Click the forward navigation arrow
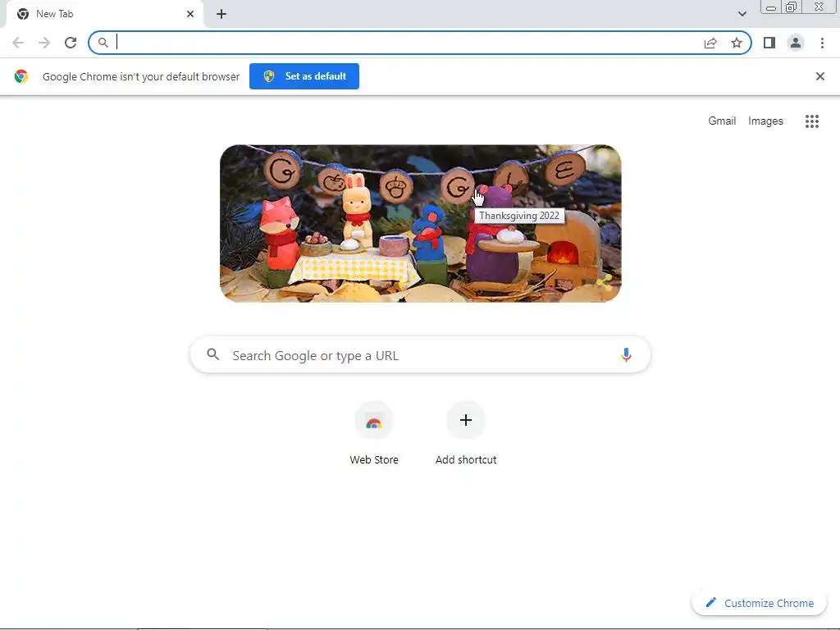Screen dimensions: 840x630 44,43
